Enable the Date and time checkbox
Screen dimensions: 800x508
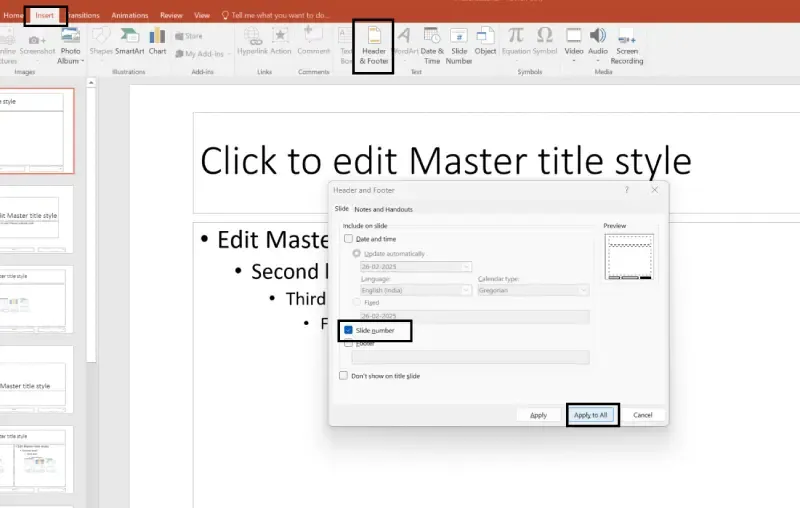(348, 239)
